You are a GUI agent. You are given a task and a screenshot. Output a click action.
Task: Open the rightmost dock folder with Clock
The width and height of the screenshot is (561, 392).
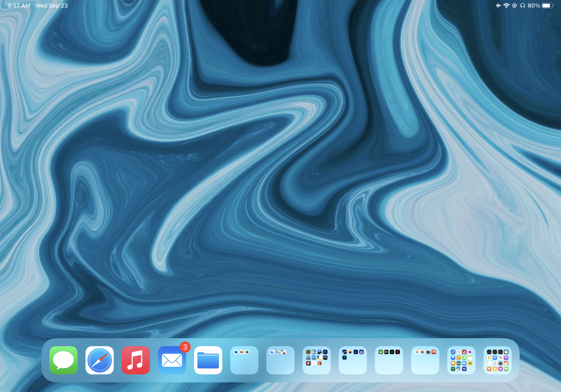498,360
